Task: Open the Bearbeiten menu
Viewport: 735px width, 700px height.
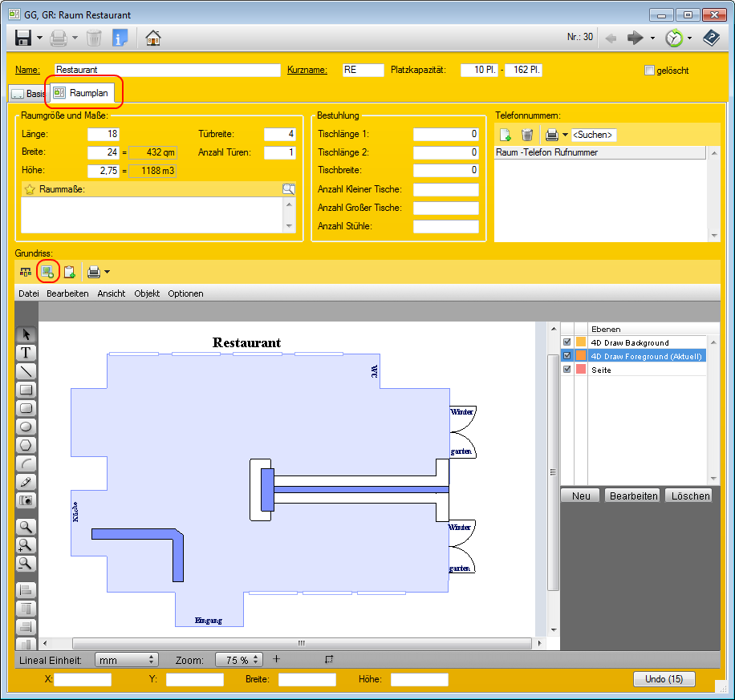Action: 67,293
